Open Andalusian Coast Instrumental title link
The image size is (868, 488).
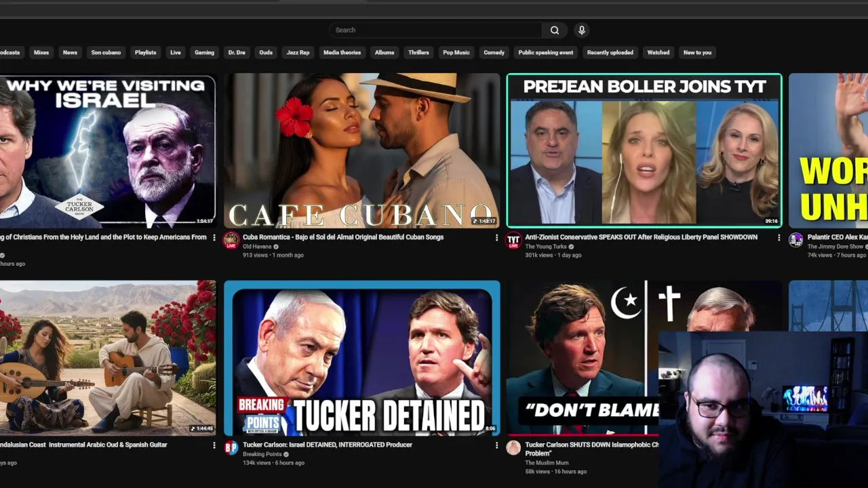83,445
